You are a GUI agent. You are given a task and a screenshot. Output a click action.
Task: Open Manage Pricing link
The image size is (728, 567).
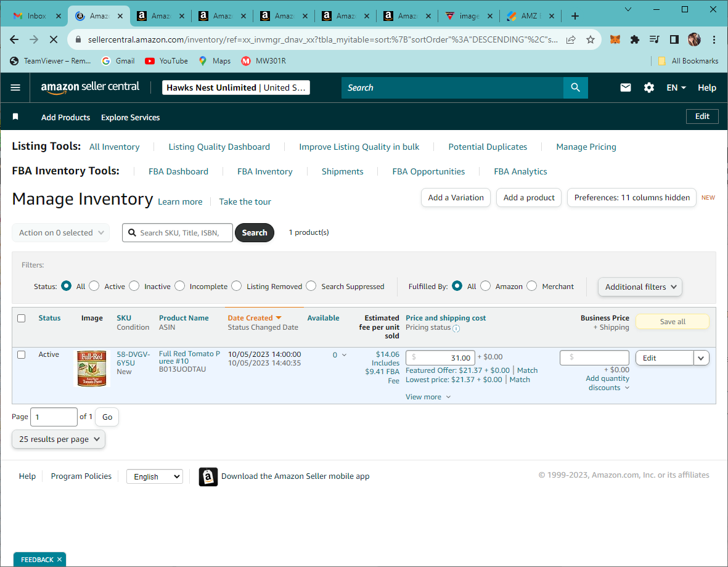[586, 147]
